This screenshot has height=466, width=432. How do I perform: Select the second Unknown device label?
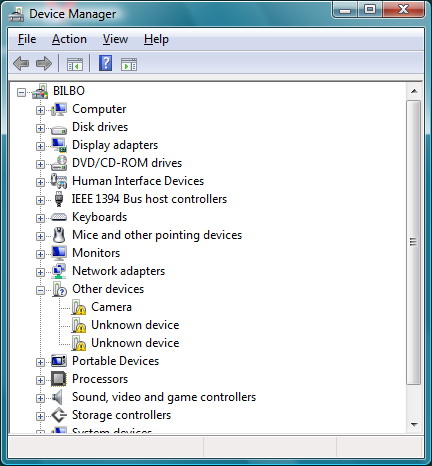(135, 343)
